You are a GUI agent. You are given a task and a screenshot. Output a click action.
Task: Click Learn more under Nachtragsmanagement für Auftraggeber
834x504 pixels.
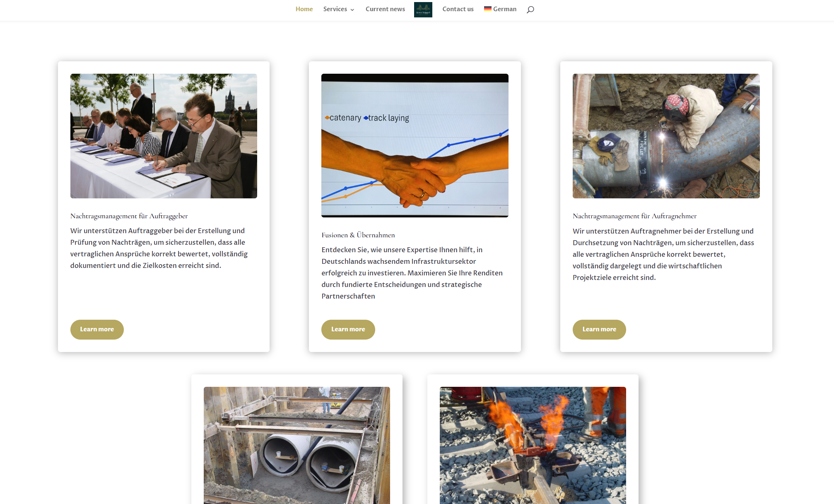(97, 329)
